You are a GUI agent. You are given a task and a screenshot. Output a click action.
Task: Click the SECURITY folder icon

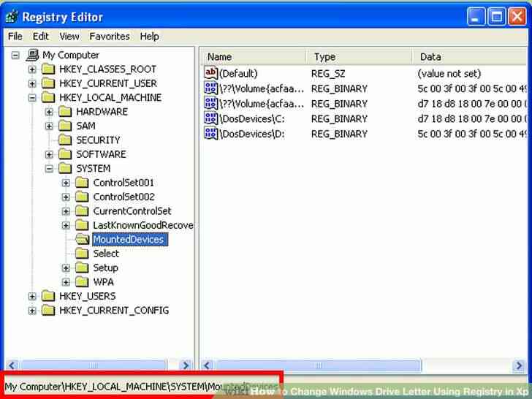(65, 140)
